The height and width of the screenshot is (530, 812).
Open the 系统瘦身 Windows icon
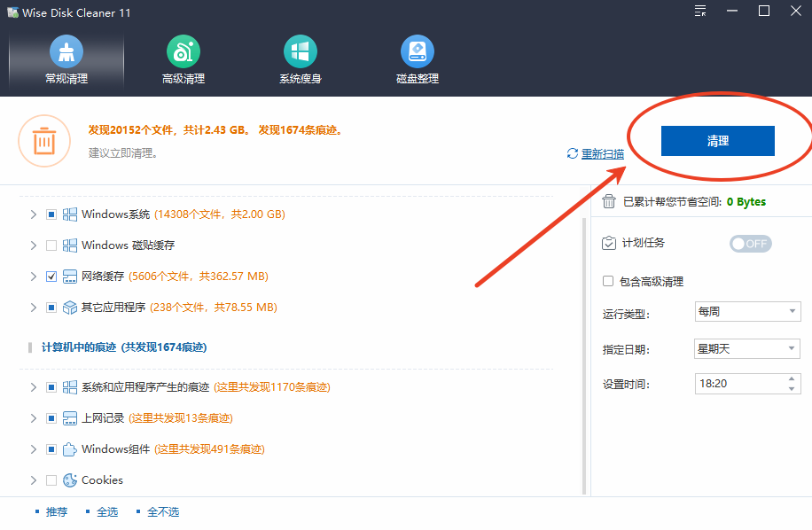point(301,52)
